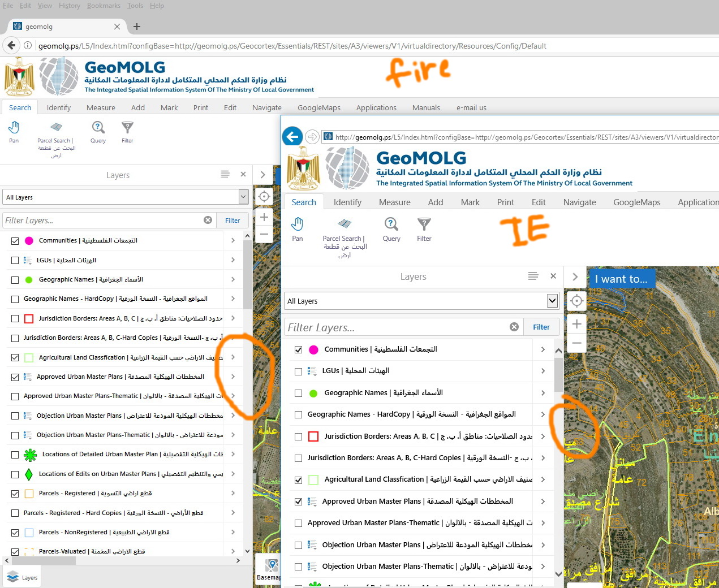This screenshot has width=719, height=588.
Task: Click IE forward arrow button
Action: tap(312, 136)
